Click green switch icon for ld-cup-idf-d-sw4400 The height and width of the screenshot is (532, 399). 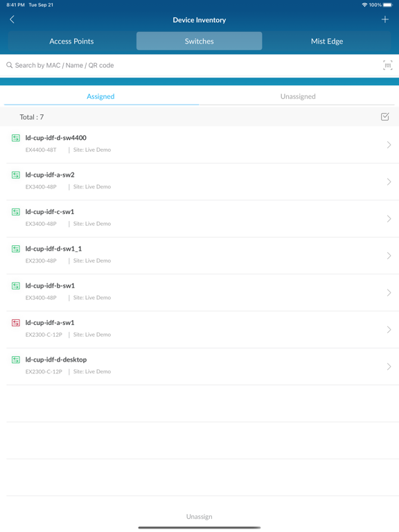pos(16,138)
